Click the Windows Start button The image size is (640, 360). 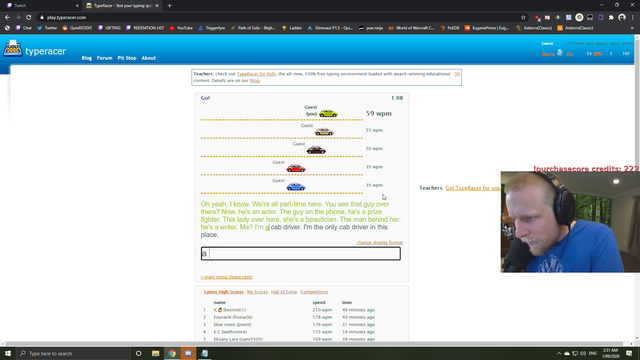pyautogui.click(x=8, y=353)
